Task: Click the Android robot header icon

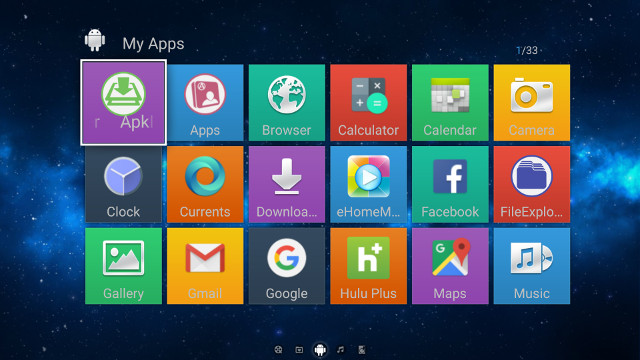Action: pyautogui.click(x=95, y=40)
